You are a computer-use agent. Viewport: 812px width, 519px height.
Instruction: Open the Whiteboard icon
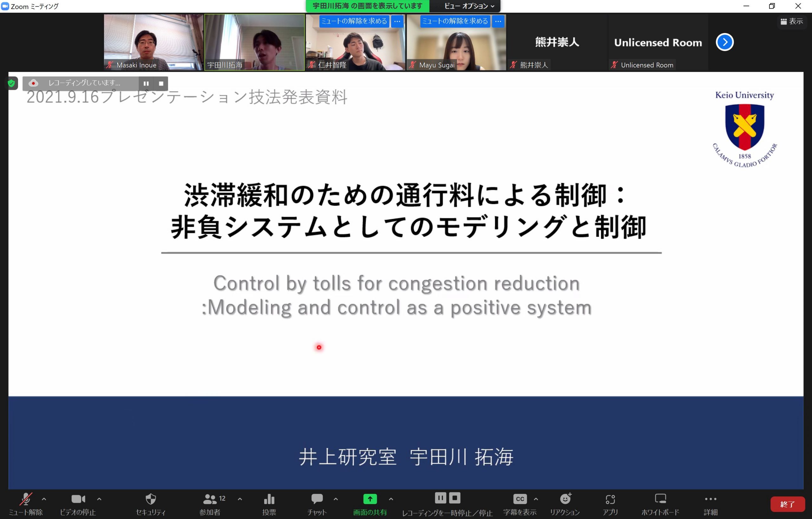[x=660, y=499]
